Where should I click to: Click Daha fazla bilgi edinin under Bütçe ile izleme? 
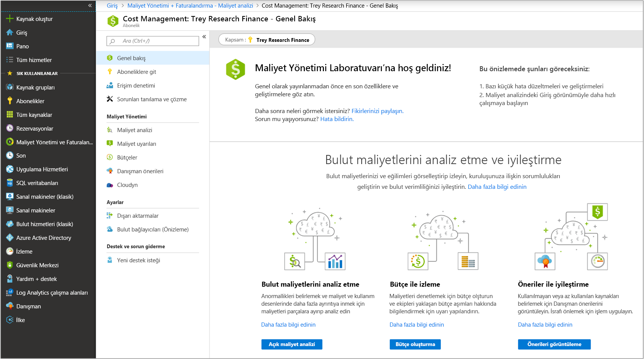pos(417,324)
